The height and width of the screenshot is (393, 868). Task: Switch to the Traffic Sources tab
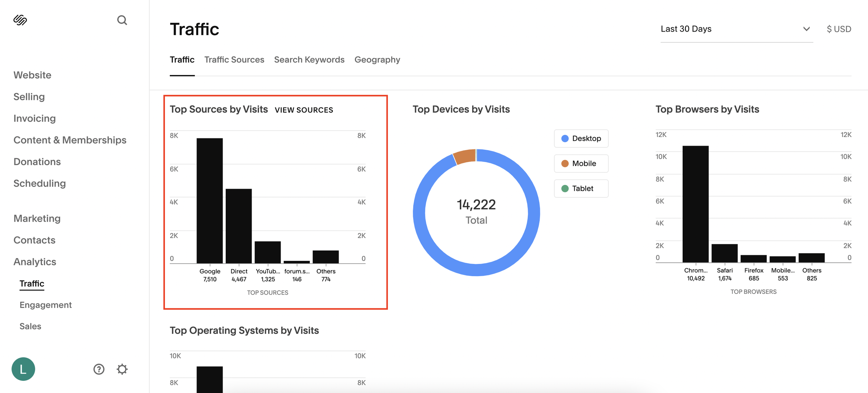click(x=234, y=60)
